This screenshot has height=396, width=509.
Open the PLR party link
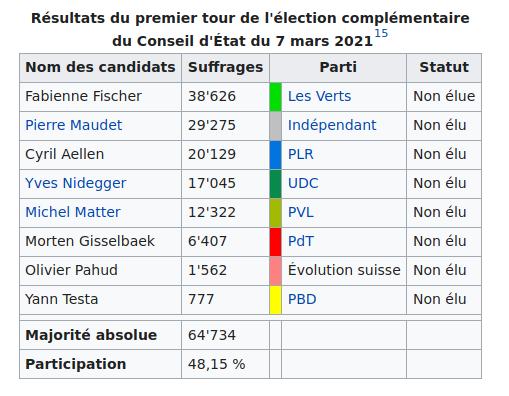[301, 154]
